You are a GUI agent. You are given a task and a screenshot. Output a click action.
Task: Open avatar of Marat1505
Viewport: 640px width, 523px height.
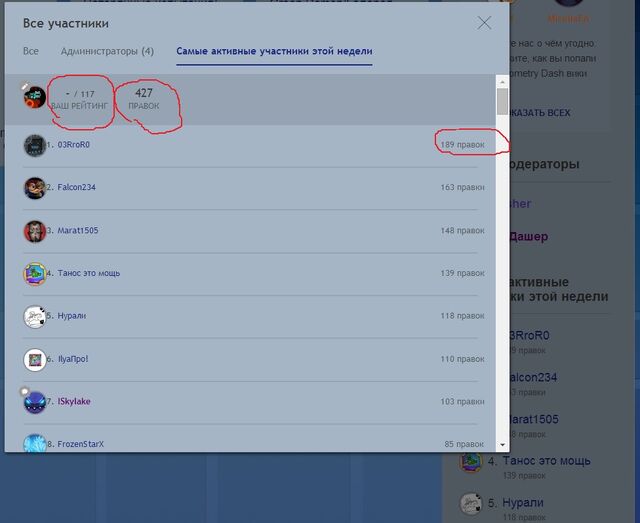35,231
